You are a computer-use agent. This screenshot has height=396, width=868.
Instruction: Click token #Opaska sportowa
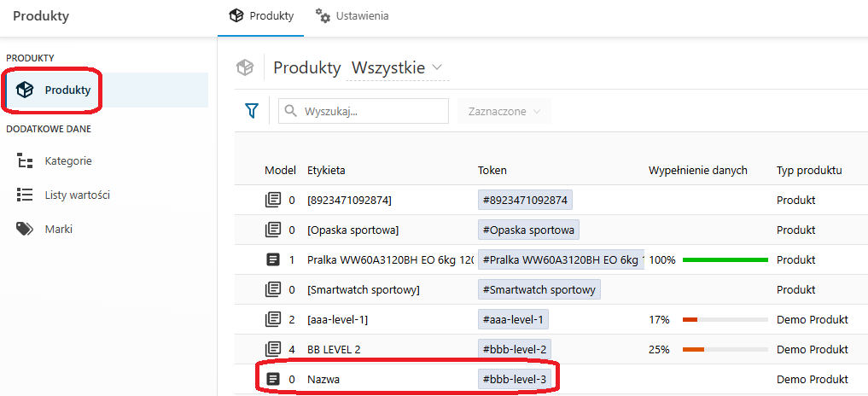(x=528, y=230)
